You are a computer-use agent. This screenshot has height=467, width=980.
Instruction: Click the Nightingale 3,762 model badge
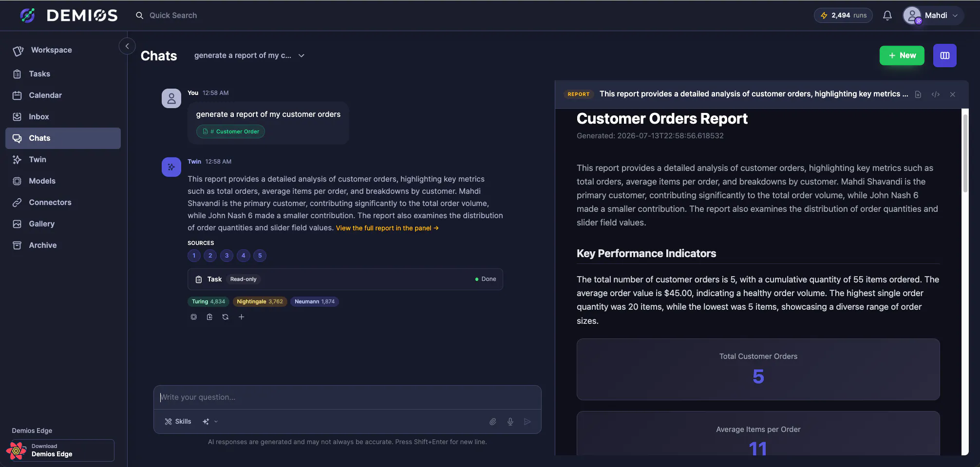click(260, 301)
